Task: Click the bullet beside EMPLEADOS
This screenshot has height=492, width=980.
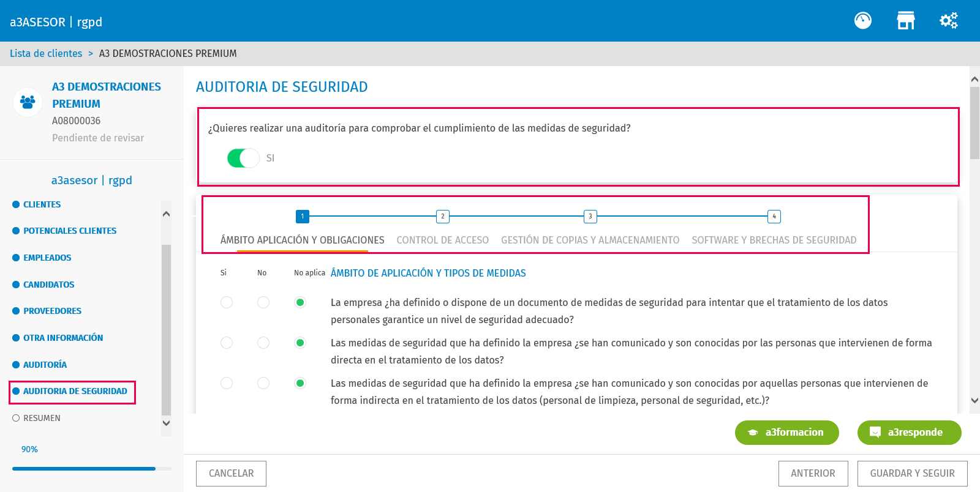Action: tap(16, 258)
